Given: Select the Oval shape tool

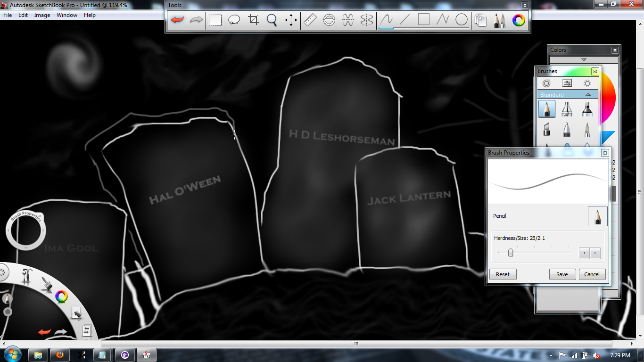Looking at the screenshot, I should tap(462, 20).
